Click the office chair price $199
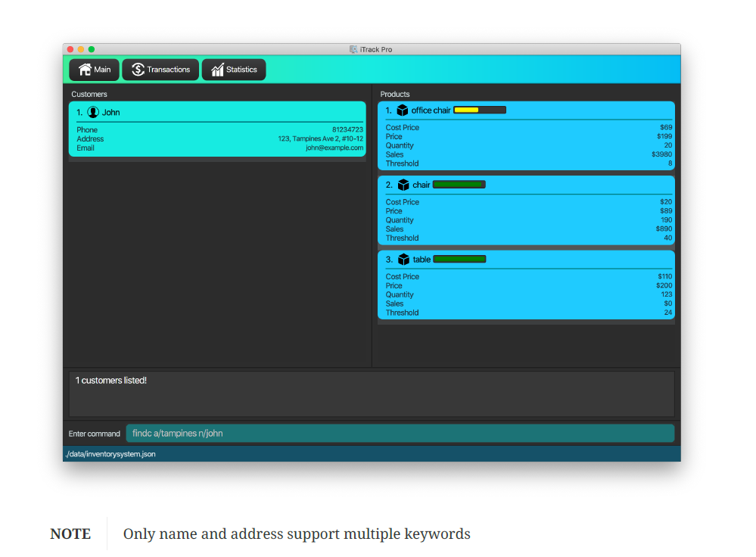Image resolution: width=756 pixels, height=557 pixels. pos(664,136)
